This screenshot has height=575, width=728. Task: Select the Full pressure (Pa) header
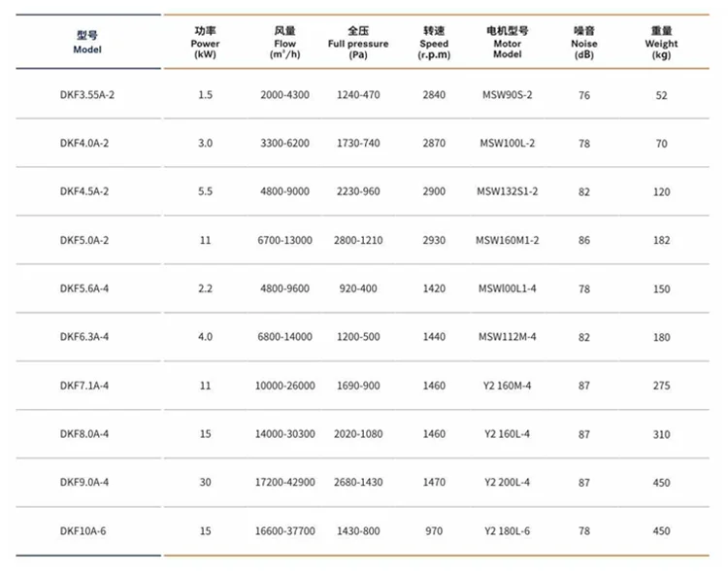(x=358, y=43)
